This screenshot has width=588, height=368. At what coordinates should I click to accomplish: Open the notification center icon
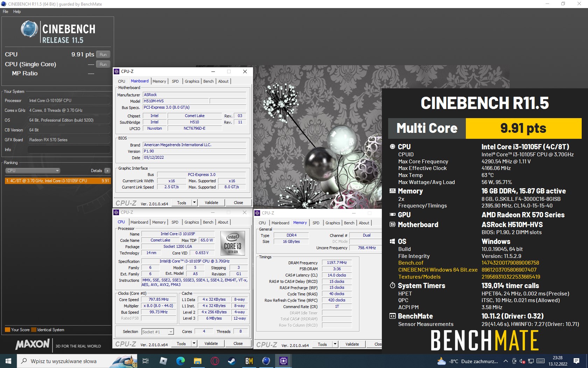pos(576,361)
